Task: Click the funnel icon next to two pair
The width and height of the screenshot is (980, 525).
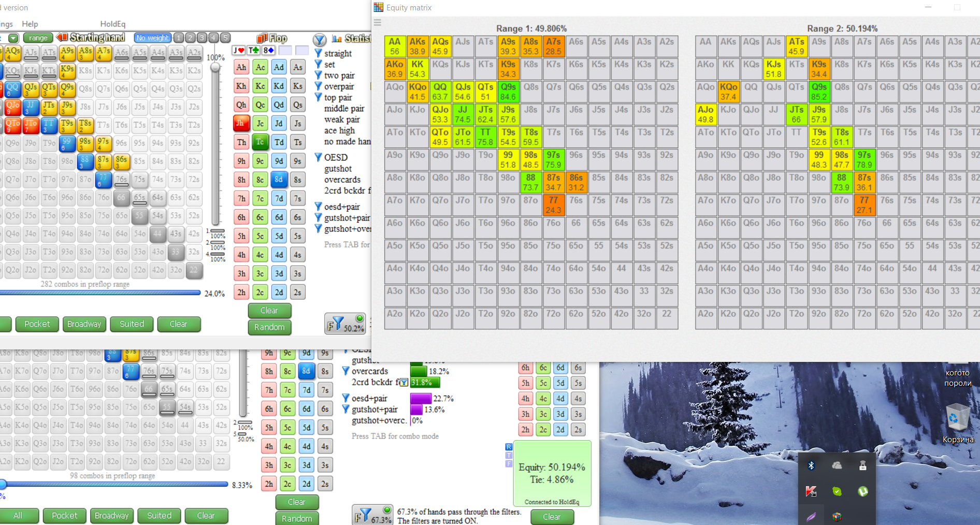Action: [319, 75]
